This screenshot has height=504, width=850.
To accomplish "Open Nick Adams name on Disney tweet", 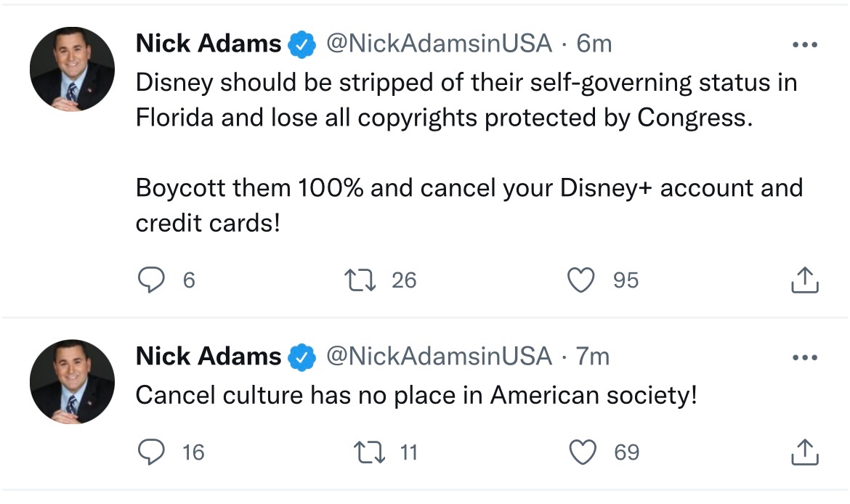I will (x=209, y=44).
